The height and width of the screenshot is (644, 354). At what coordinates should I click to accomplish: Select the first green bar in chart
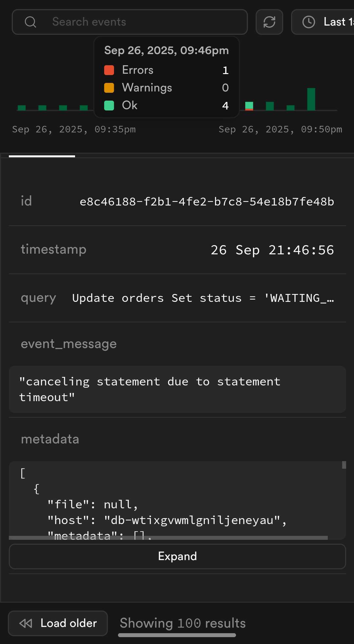[22, 108]
